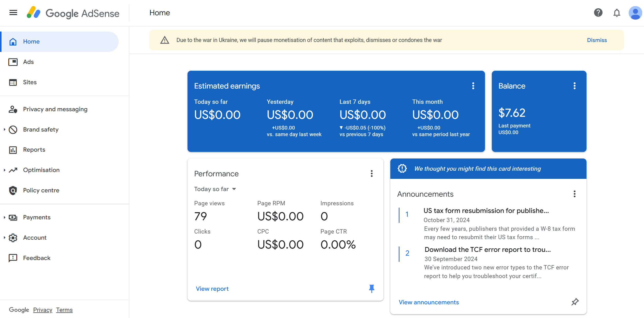644x318 pixels.
Task: Open Balance card three-dot menu
Action: click(574, 86)
